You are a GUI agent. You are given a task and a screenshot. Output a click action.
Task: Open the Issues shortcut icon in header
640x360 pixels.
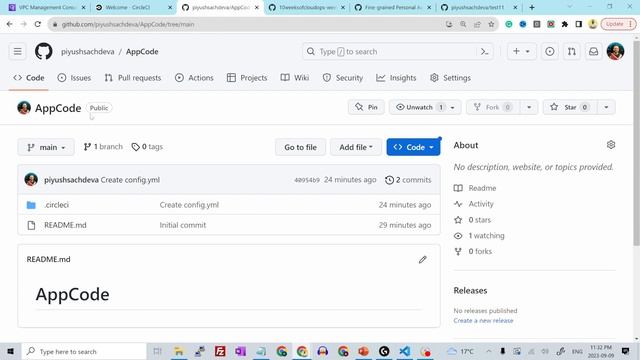549,51
